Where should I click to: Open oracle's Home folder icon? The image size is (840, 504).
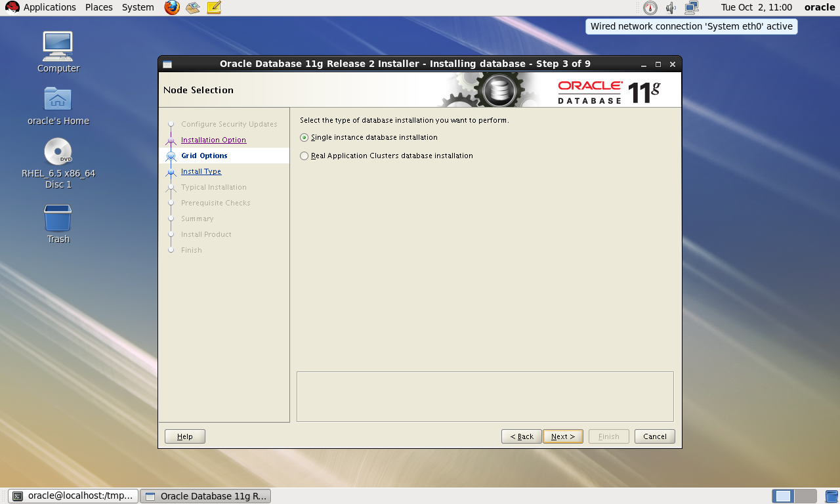coord(58,105)
